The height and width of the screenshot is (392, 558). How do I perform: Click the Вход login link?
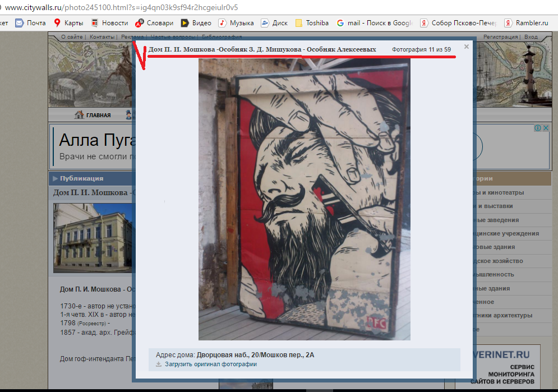click(531, 36)
